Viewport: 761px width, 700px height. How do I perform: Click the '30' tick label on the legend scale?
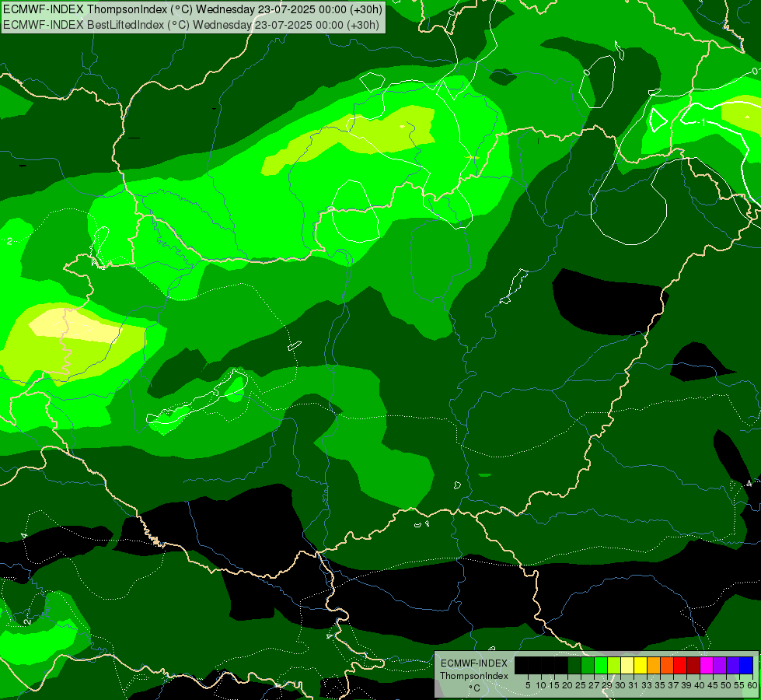[x=620, y=685]
